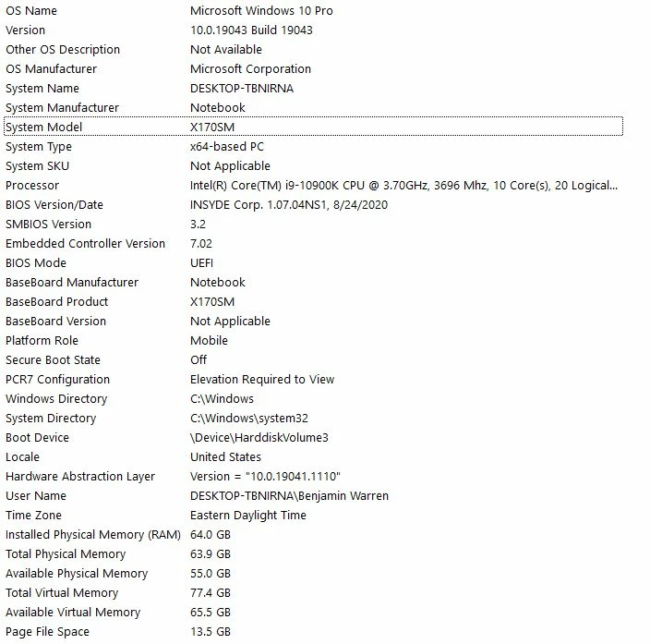Select the Boot Device label

[x=37, y=438]
